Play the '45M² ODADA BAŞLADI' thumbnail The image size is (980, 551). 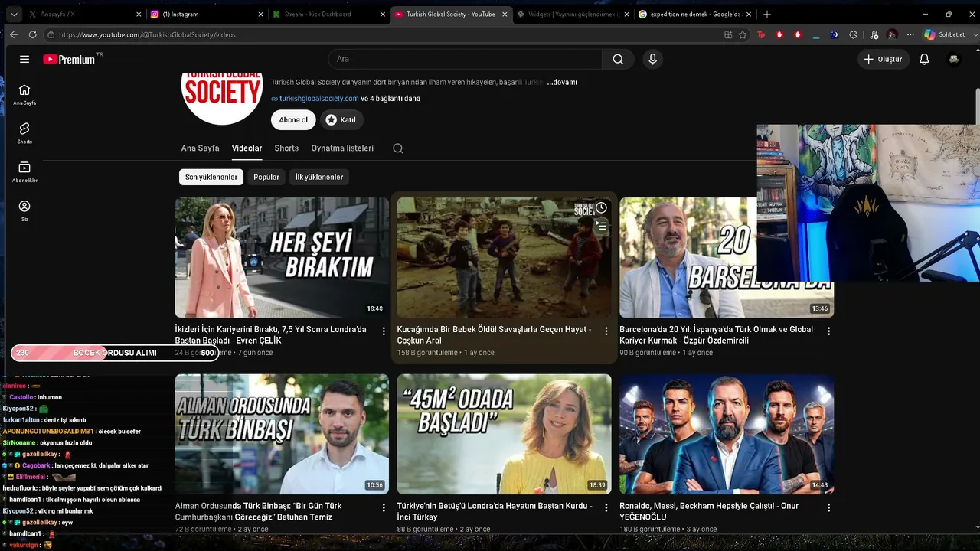click(x=504, y=434)
